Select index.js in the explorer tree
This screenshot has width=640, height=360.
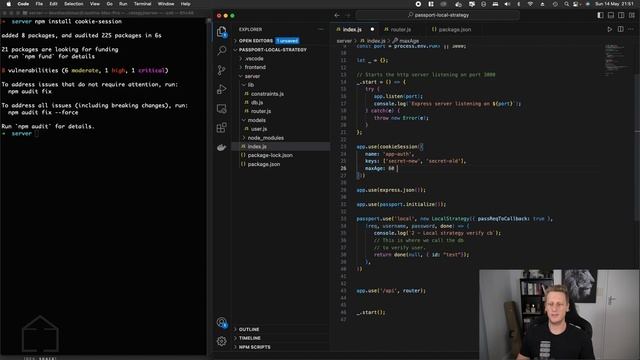[x=257, y=147]
